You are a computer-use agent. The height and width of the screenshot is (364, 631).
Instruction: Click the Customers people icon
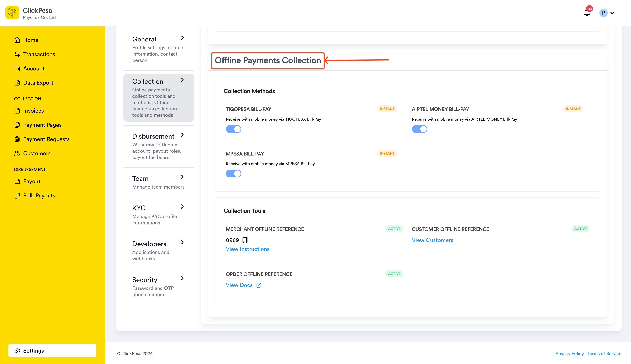click(x=17, y=154)
